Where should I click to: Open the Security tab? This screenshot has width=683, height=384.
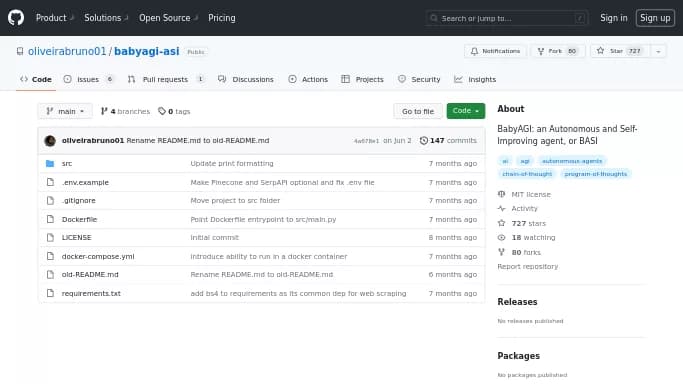pos(419,79)
